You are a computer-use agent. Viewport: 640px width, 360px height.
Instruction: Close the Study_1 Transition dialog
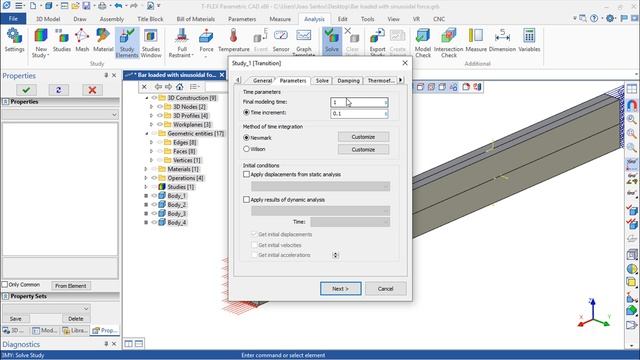pyautogui.click(x=405, y=63)
